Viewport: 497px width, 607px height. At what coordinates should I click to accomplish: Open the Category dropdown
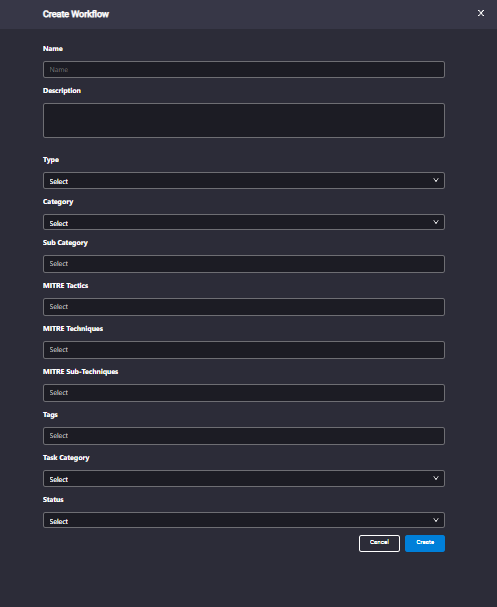pyautogui.click(x=244, y=222)
